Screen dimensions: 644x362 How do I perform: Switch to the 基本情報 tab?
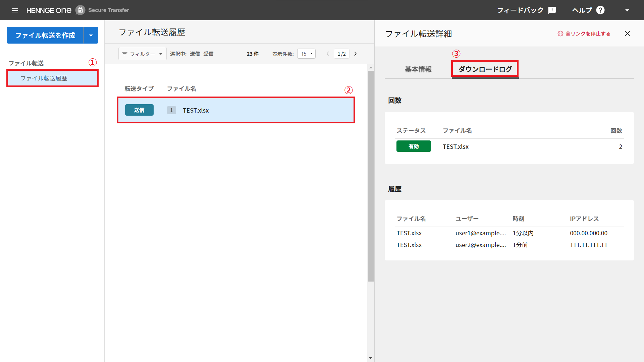[x=418, y=69]
